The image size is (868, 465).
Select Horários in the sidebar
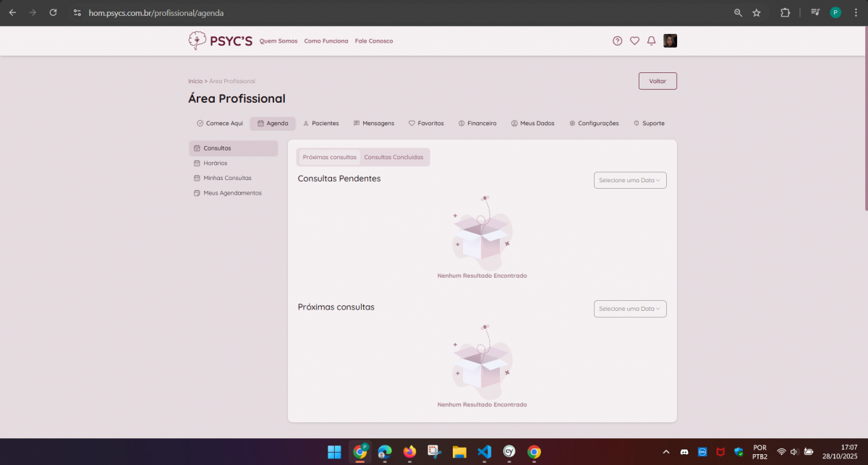[x=215, y=163]
